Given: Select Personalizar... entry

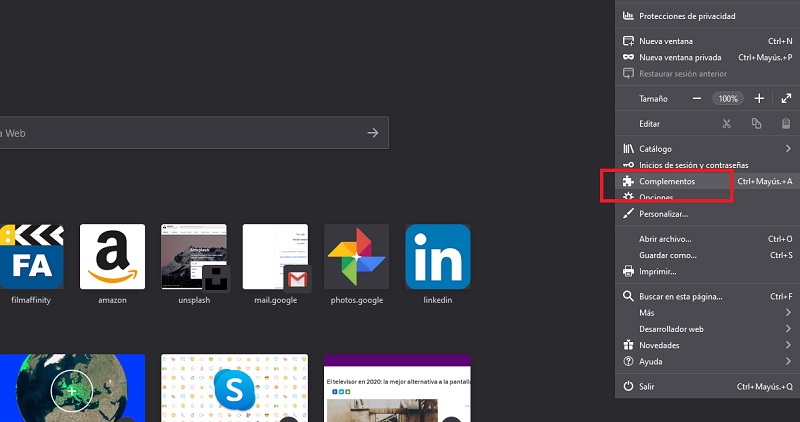Looking at the screenshot, I should pos(707,214).
